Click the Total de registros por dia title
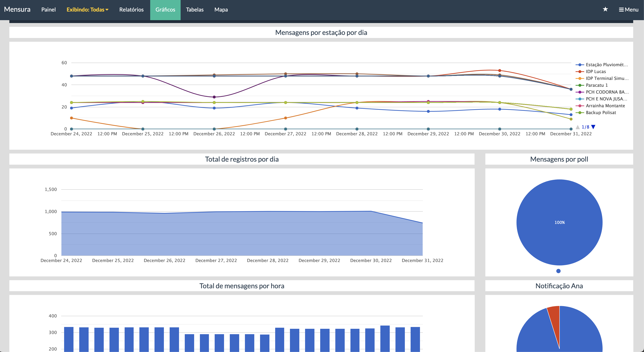The image size is (644, 352). (242, 159)
